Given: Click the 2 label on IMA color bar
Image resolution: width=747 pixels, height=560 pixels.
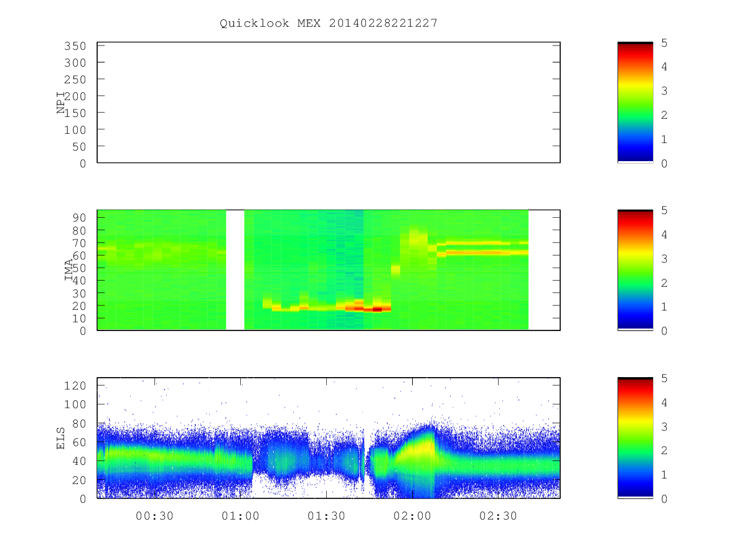Looking at the screenshot, I should pos(665,282).
